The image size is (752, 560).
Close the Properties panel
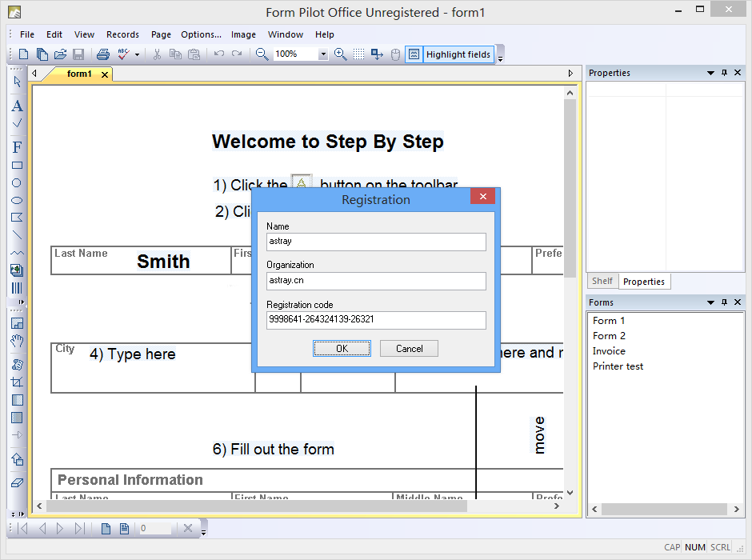point(738,73)
